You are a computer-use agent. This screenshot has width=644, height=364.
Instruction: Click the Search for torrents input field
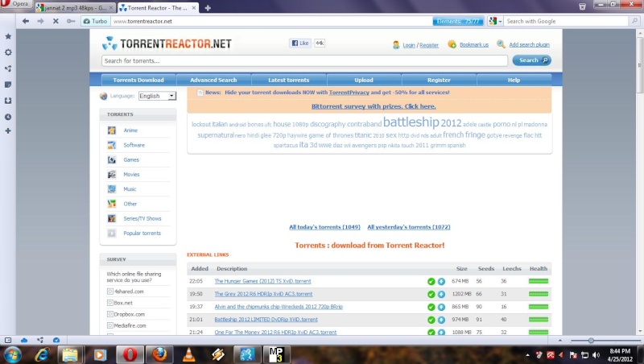pyautogui.click(x=304, y=61)
